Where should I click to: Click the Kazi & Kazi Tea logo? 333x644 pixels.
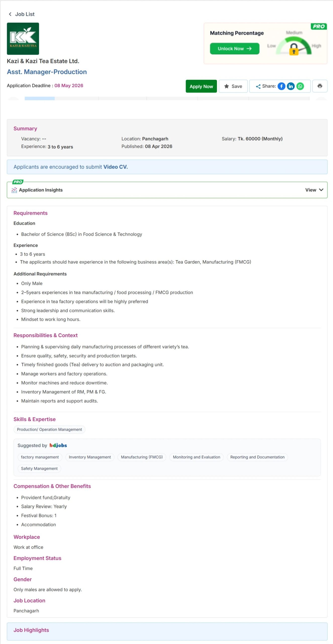23,39
